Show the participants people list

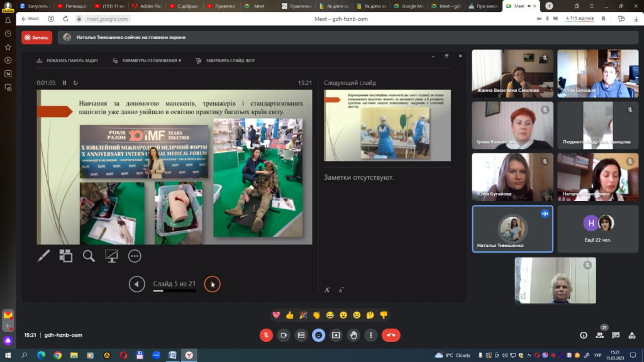point(600,336)
